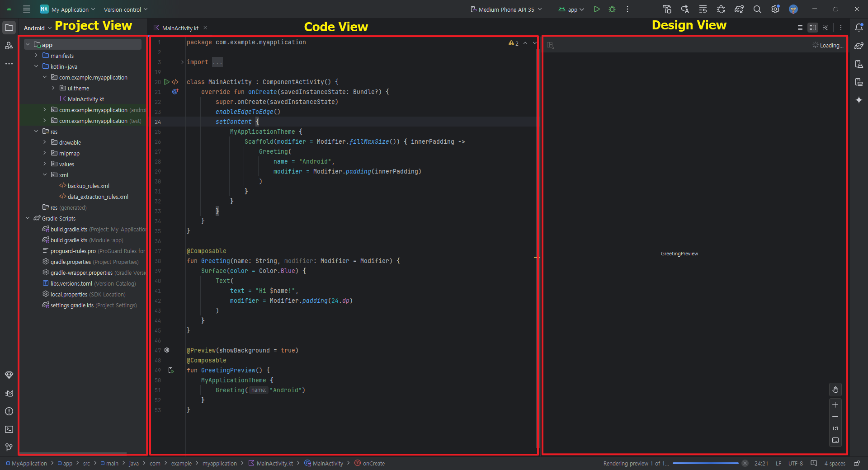Collapse the Gradle Scripts node
Image resolution: width=868 pixels, height=470 pixels.
point(28,218)
